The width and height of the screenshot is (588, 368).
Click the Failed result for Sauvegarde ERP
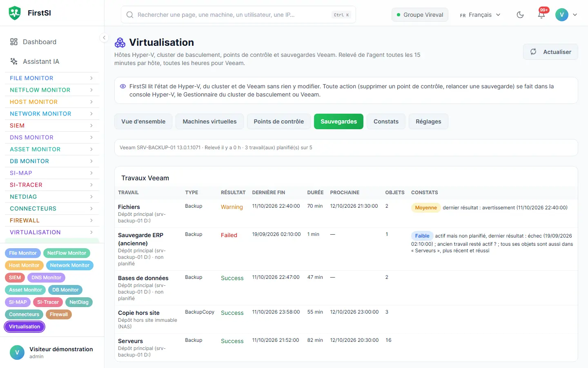point(229,235)
